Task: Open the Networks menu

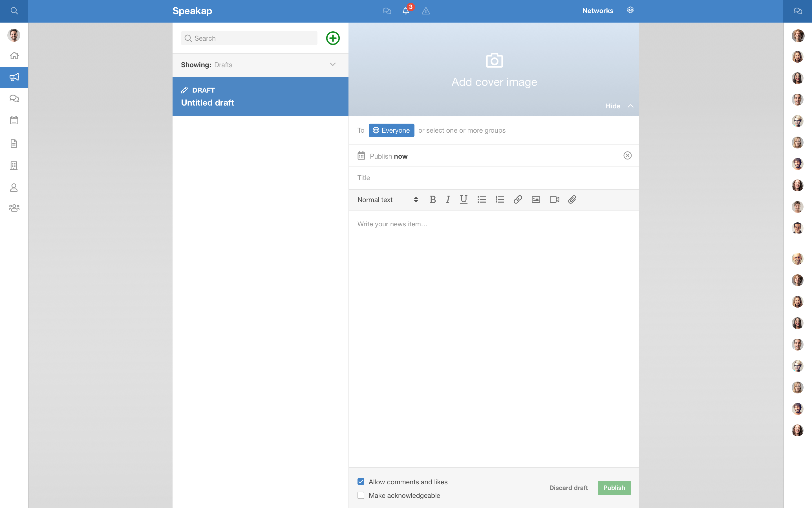Action: pos(598,11)
